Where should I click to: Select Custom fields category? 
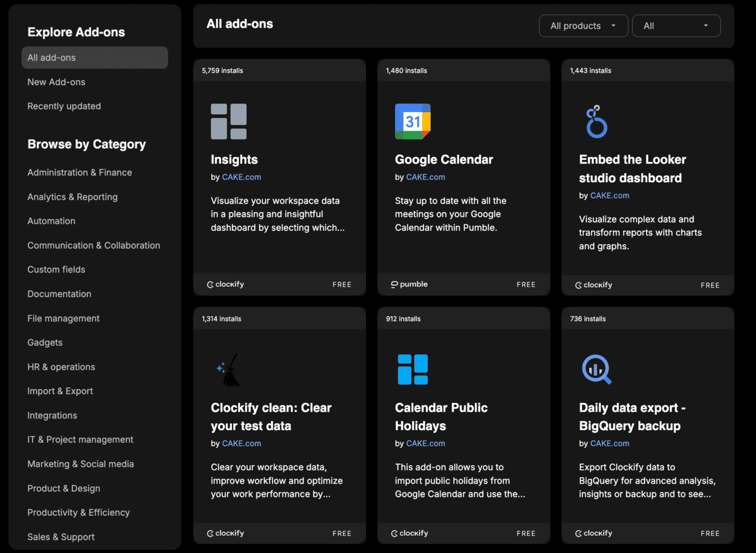pyautogui.click(x=56, y=269)
